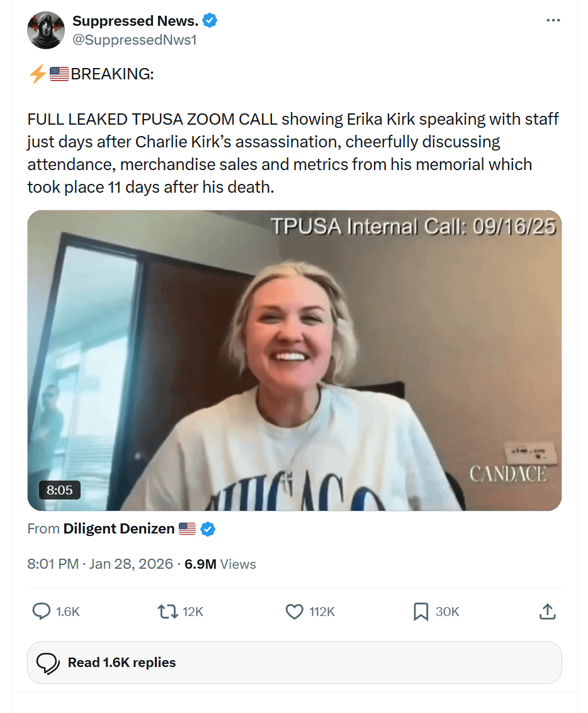This screenshot has width=588, height=713.
Task: Click the 12K reposts count
Action: coord(193,611)
